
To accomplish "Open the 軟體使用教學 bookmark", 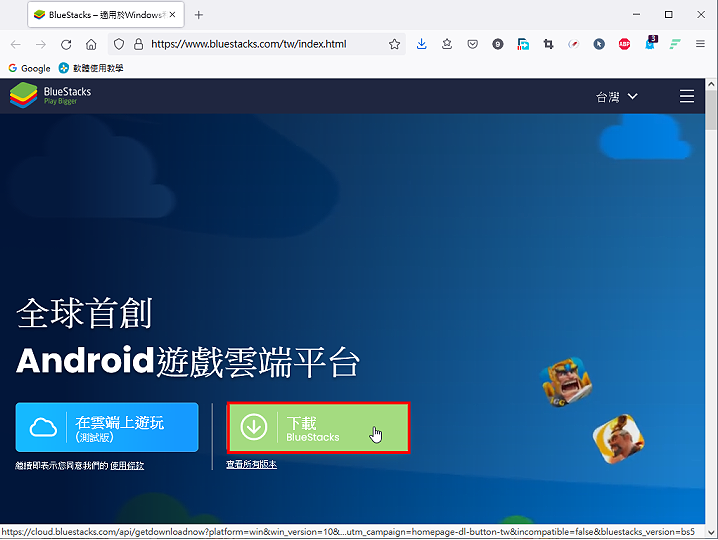I will (91, 68).
